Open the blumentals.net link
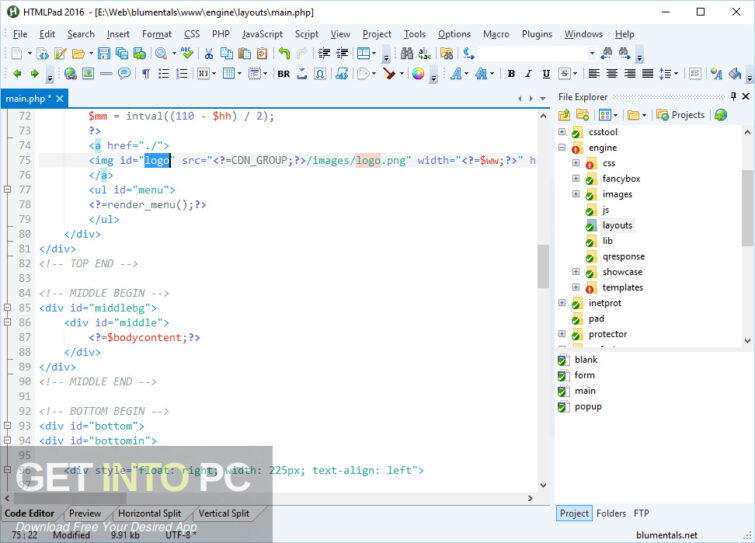This screenshot has width=755, height=543. [666, 535]
